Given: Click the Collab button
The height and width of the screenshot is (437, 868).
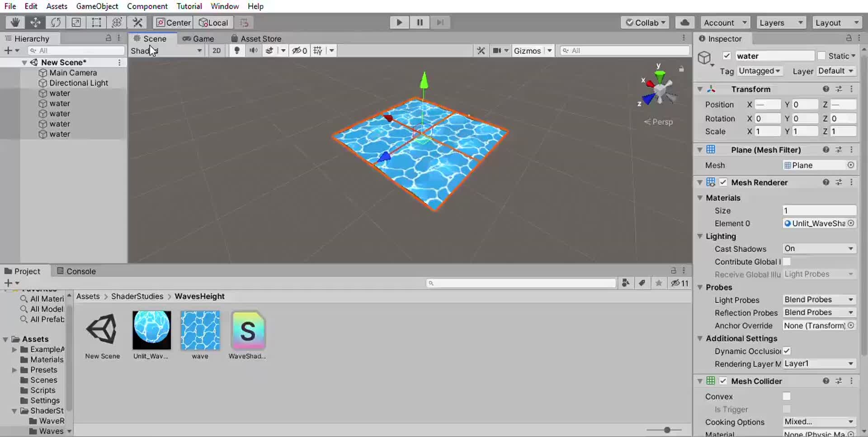Looking at the screenshot, I should [x=645, y=22].
